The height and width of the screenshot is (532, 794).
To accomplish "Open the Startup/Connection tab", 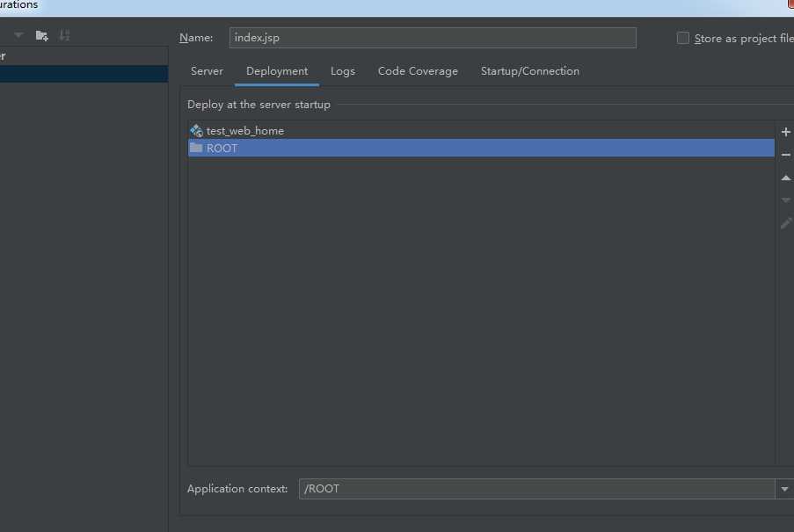I will [530, 71].
